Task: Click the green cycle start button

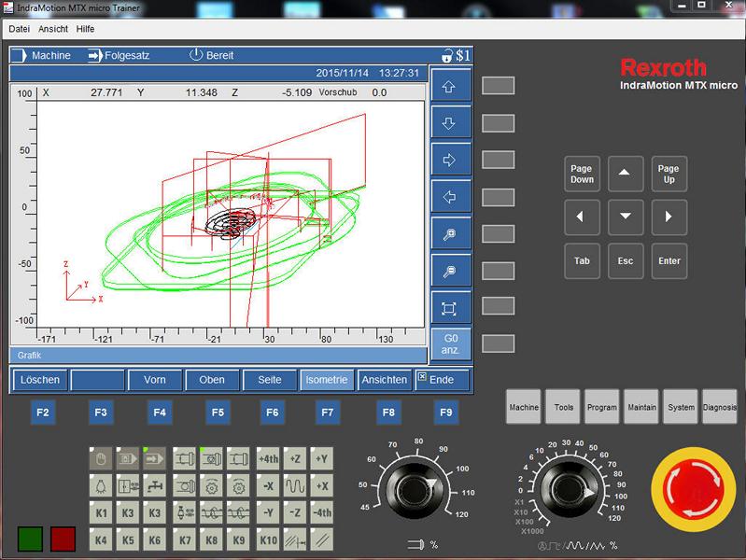Action: click(30, 539)
